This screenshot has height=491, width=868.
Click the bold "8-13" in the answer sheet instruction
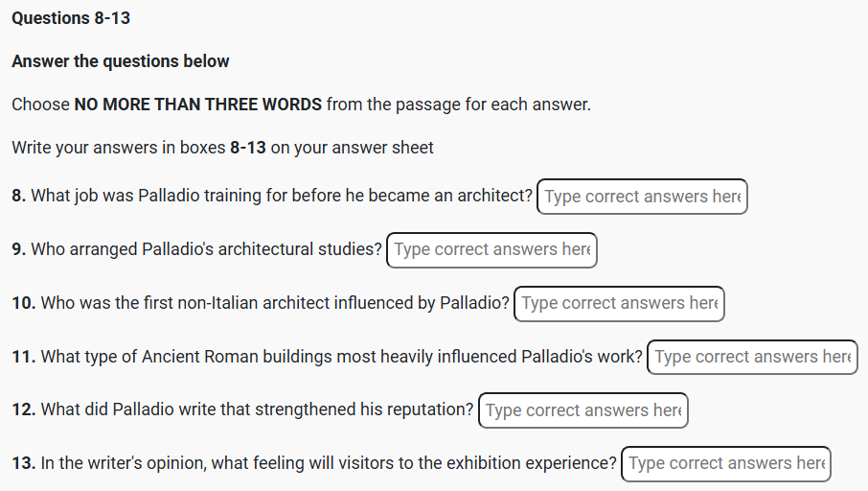[248, 148]
